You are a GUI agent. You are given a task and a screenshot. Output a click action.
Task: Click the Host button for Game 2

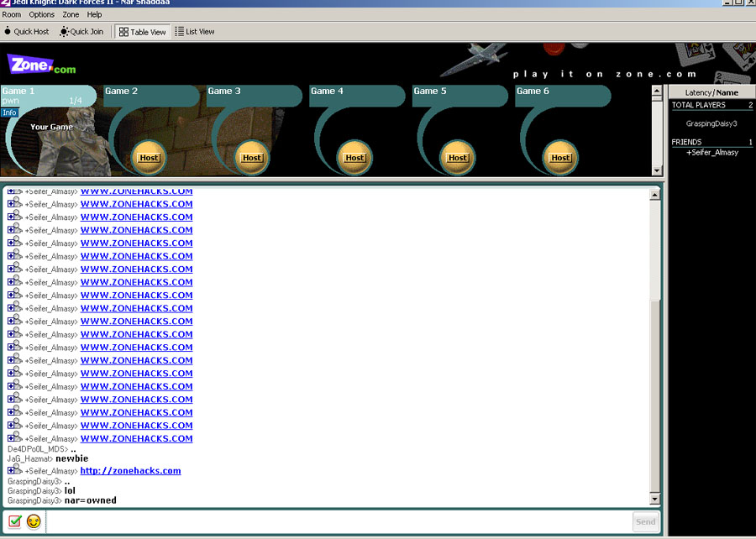149,158
